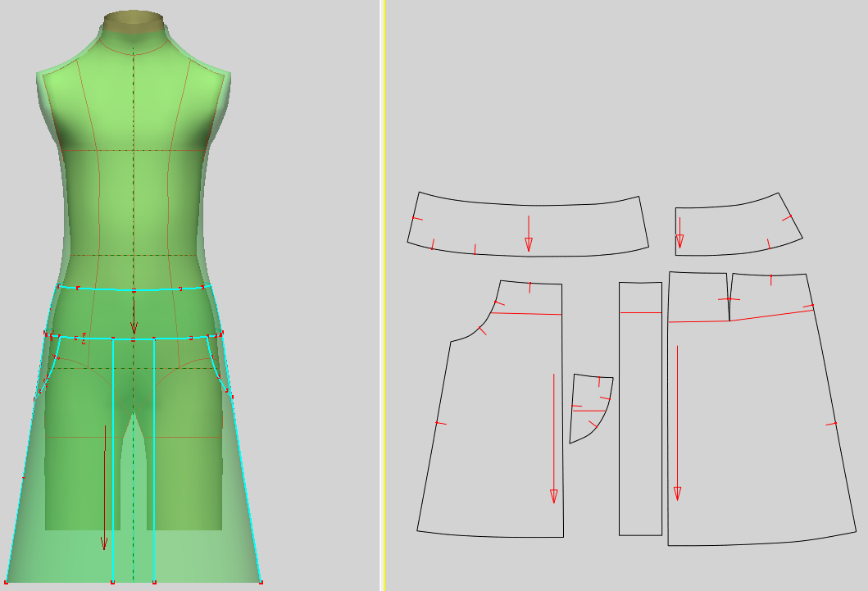868x591 pixels.
Task: Click the red horizontal line on the pocket piece
Action: [589, 411]
